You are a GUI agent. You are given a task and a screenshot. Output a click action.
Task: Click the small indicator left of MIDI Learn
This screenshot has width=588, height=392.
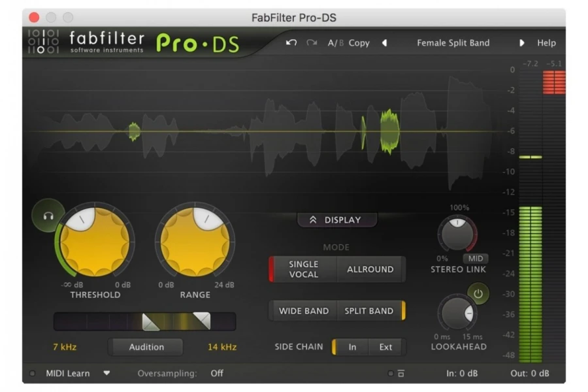point(33,373)
